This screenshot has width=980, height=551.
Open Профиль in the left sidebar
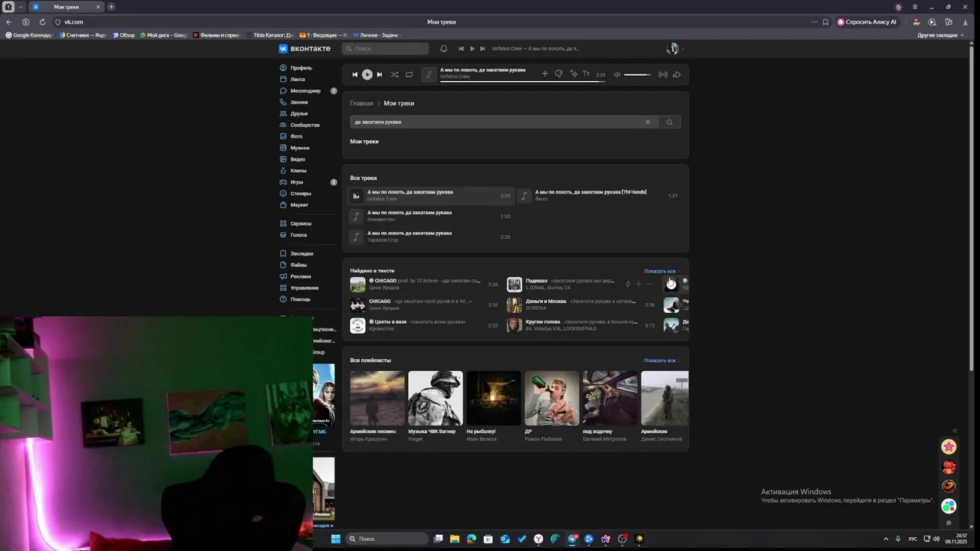tap(301, 68)
